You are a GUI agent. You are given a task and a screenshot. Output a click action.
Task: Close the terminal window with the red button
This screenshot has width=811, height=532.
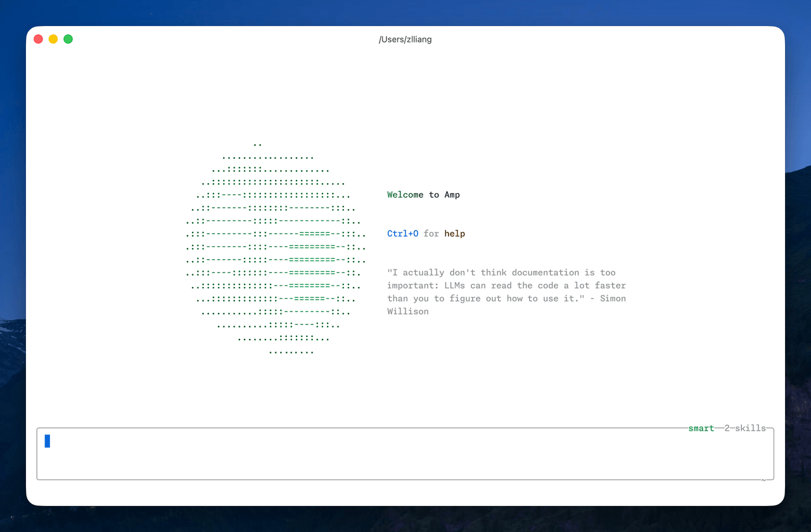(38, 39)
